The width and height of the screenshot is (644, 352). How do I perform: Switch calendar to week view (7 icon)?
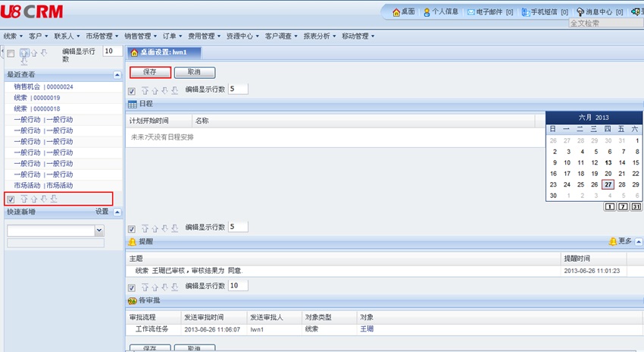tap(623, 206)
